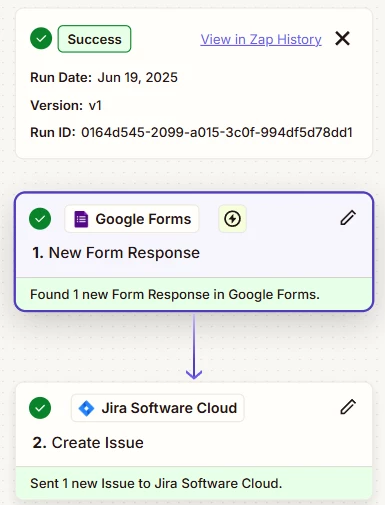Open the 2. Create Issue step
The image size is (385, 505).
[88, 442]
